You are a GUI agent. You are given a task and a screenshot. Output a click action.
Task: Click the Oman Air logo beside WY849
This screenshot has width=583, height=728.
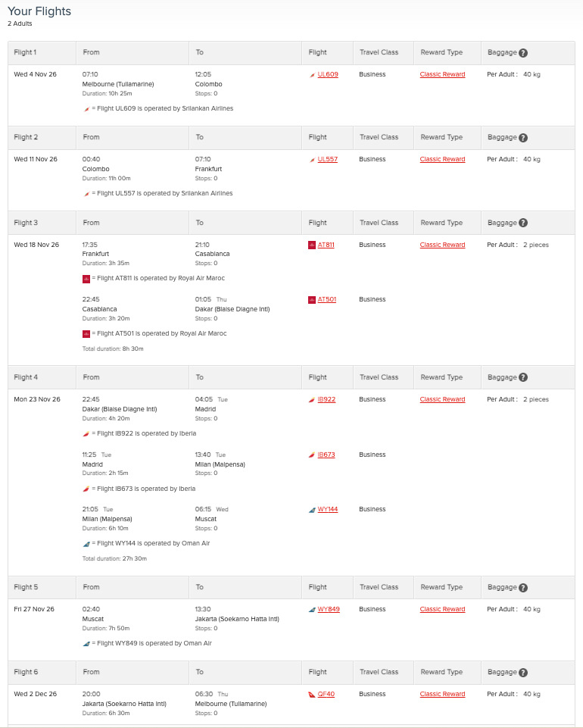(x=312, y=609)
